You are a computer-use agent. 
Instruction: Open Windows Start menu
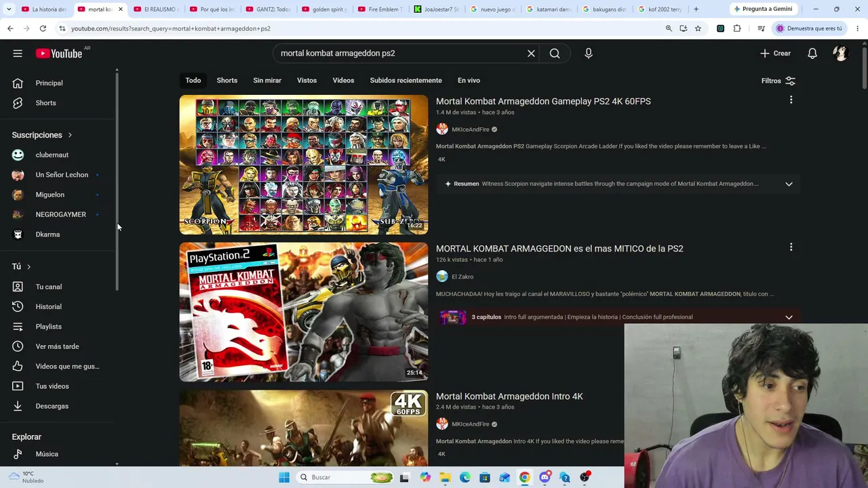284,477
